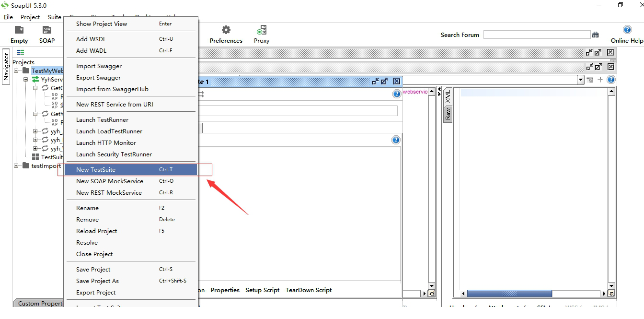
Task: Open the endpoint combo box dropdown arrow
Action: pyautogui.click(x=581, y=80)
